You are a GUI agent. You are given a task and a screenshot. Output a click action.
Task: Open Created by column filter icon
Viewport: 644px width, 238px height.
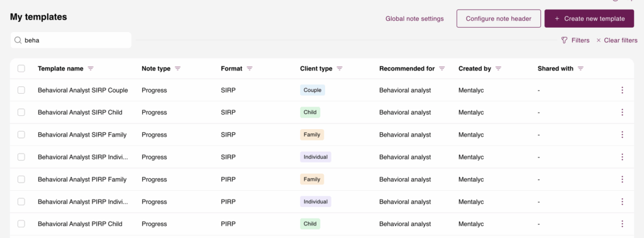tap(498, 69)
